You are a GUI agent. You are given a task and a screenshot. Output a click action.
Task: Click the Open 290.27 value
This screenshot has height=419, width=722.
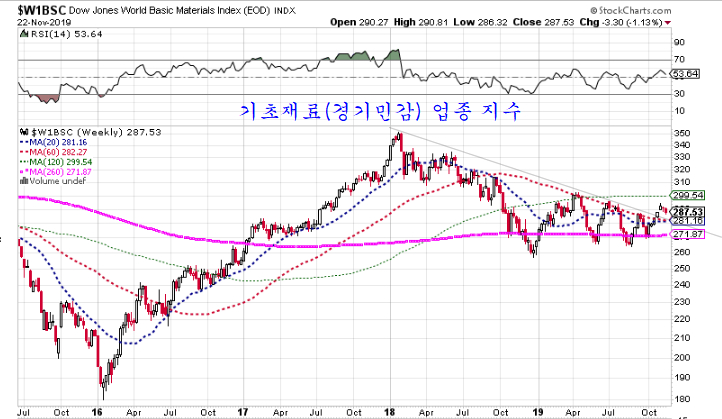pyautogui.click(x=359, y=22)
